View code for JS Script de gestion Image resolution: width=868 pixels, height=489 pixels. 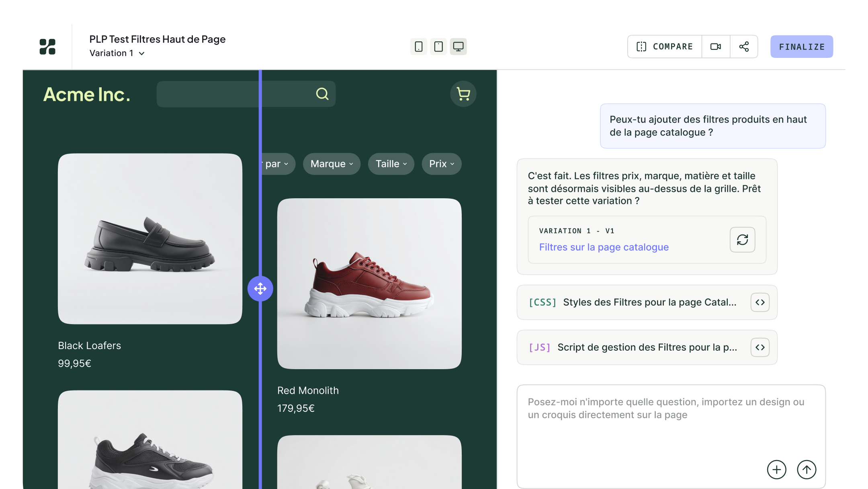760,347
